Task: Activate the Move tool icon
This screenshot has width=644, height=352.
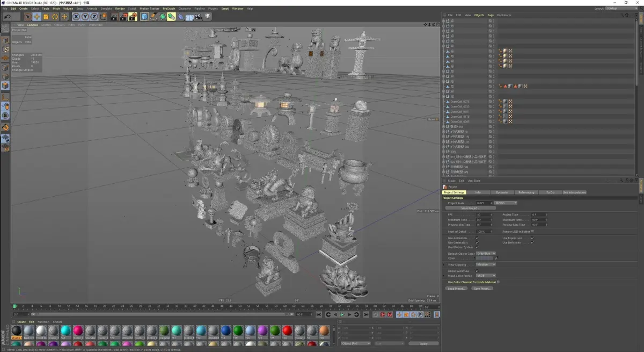Action: pos(36,17)
